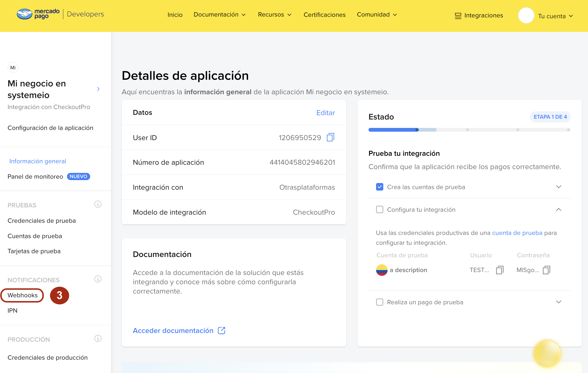Click the ETAPA 1 DE 4 badge
Viewport: 588px width, 373px height.
click(550, 117)
